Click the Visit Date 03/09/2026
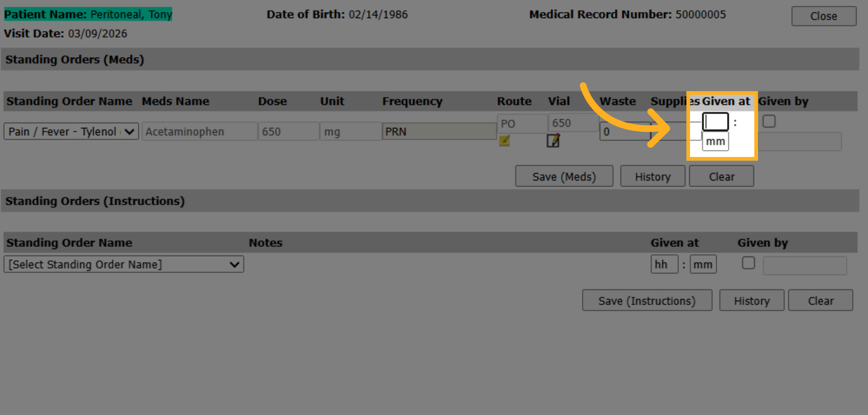The image size is (868, 415). (97, 34)
